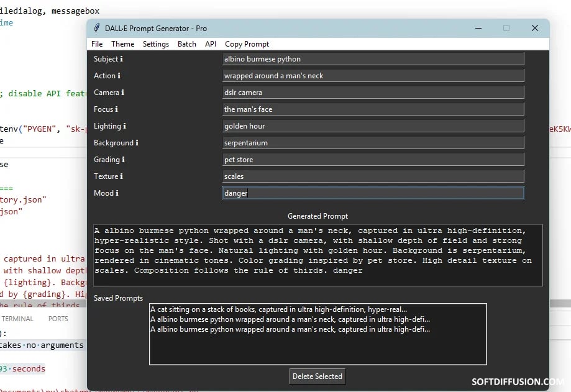Select the last saved prompt in the list
571x392 pixels.
pyautogui.click(x=318, y=329)
